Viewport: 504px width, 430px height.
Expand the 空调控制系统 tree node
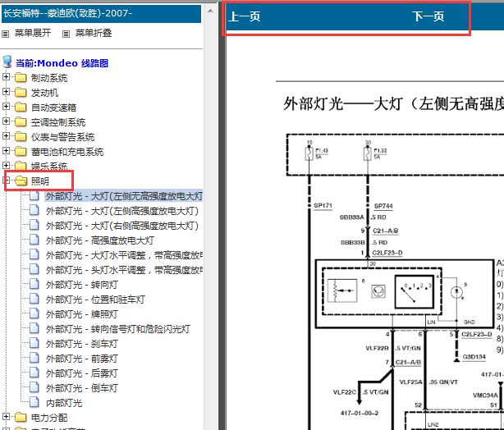click(x=6, y=121)
